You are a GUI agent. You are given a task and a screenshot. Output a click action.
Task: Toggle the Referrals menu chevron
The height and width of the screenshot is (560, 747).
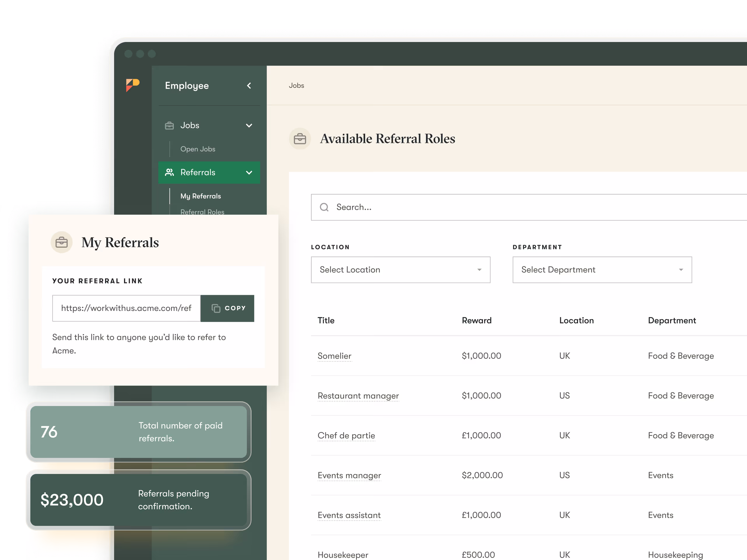pyautogui.click(x=249, y=172)
